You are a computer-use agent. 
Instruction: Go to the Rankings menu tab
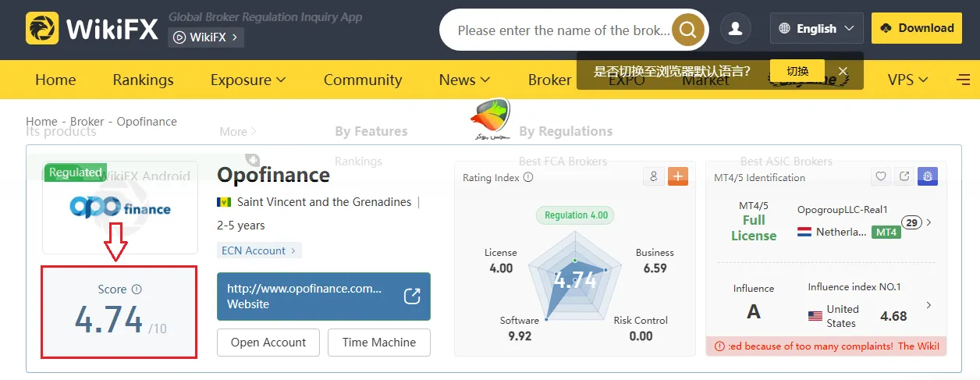[143, 80]
